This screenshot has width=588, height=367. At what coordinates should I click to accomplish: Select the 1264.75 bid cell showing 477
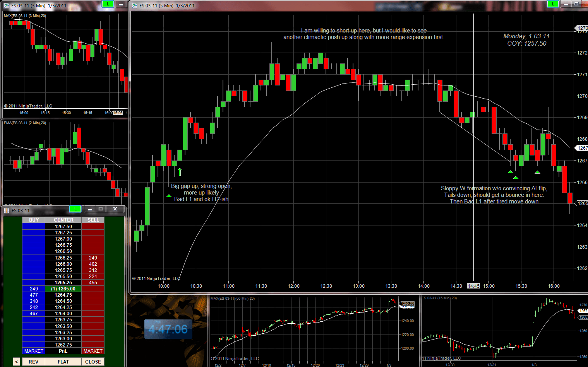(34, 295)
